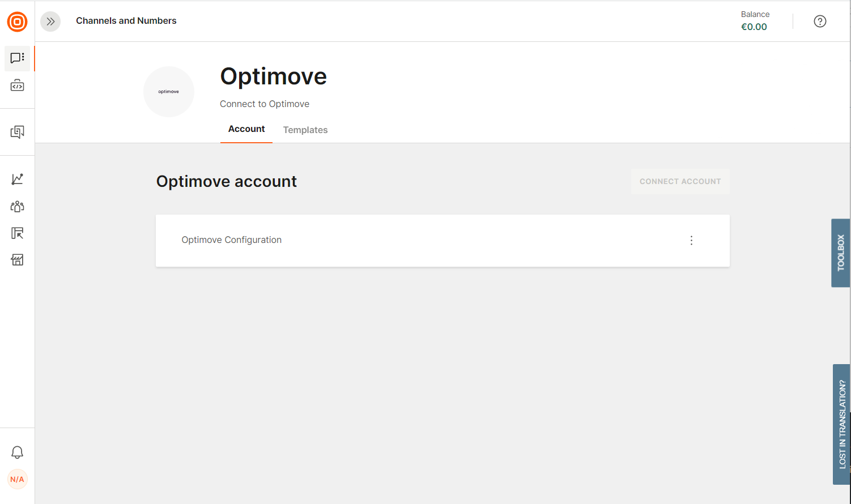Open the developer tools code icon
The width and height of the screenshot is (851, 504).
point(17,86)
